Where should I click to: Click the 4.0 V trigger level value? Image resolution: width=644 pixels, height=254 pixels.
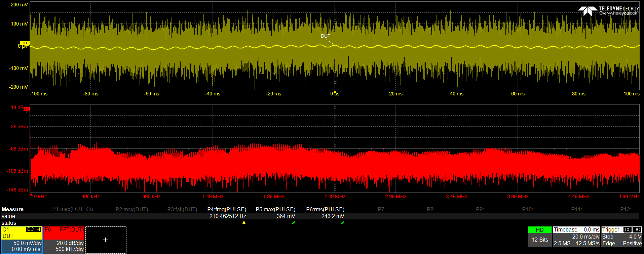pyautogui.click(x=635, y=237)
